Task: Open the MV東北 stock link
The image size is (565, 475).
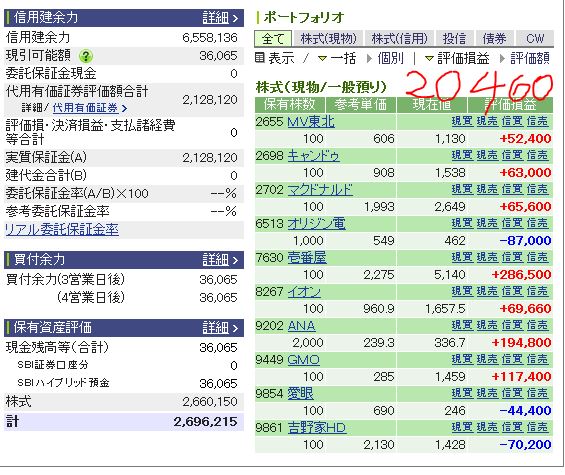Action: (x=311, y=122)
